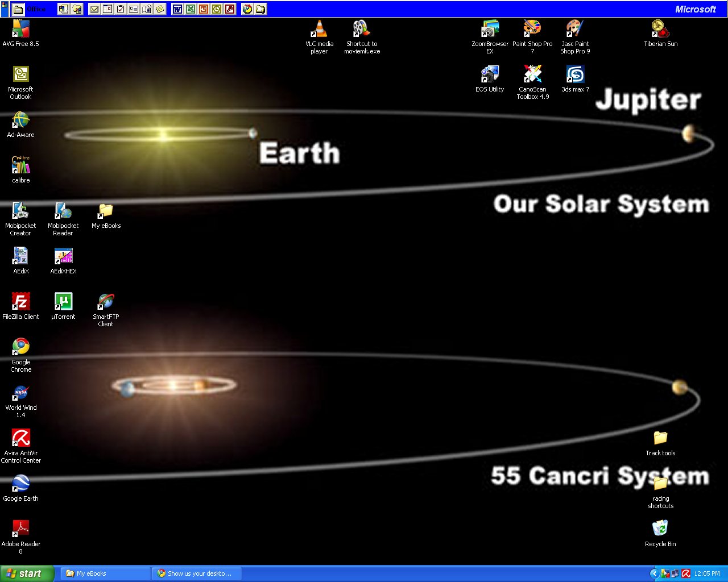
Task: Launch 3ds max 7 shortcut
Action: click(575, 74)
